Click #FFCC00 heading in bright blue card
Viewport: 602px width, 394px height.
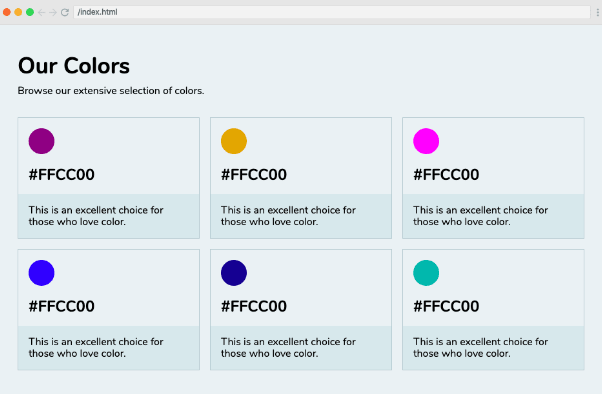click(x=61, y=306)
